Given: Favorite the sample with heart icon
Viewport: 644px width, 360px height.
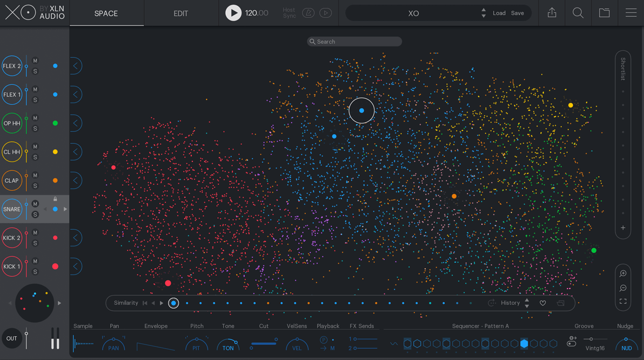Looking at the screenshot, I should (543, 303).
